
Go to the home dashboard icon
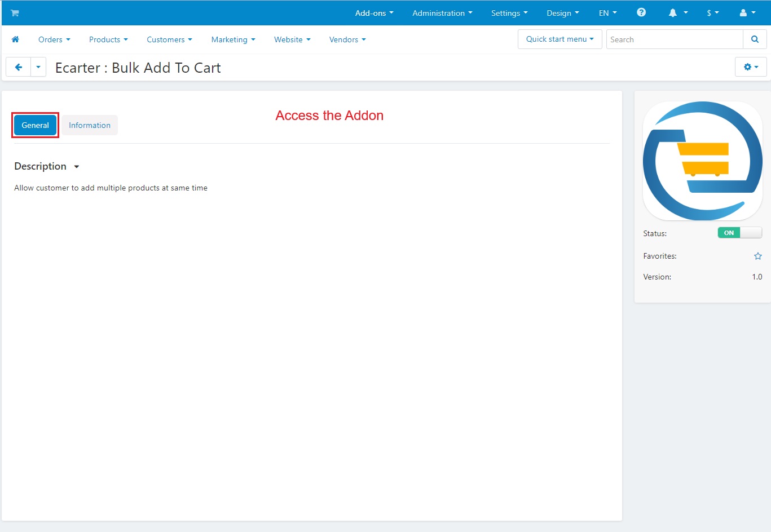click(x=15, y=39)
